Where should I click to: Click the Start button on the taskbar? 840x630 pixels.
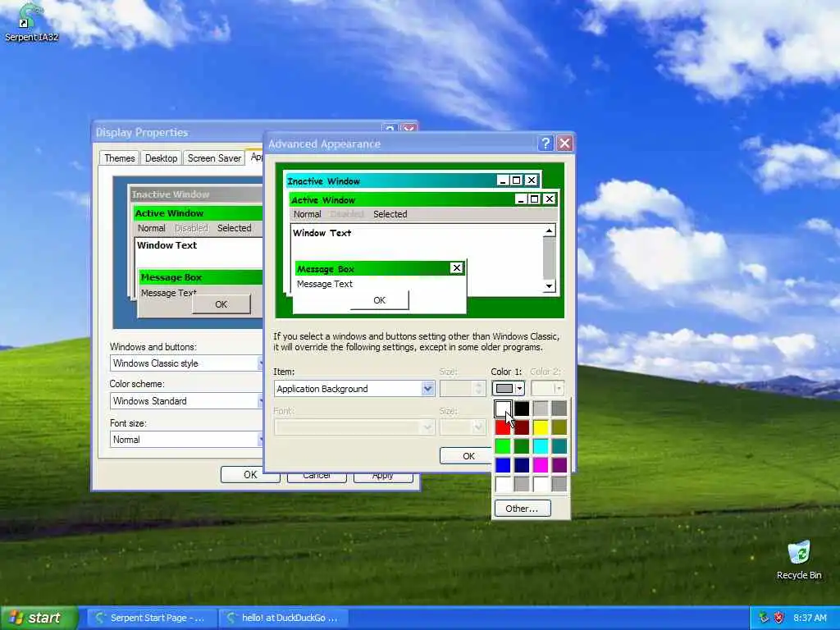[38, 618]
